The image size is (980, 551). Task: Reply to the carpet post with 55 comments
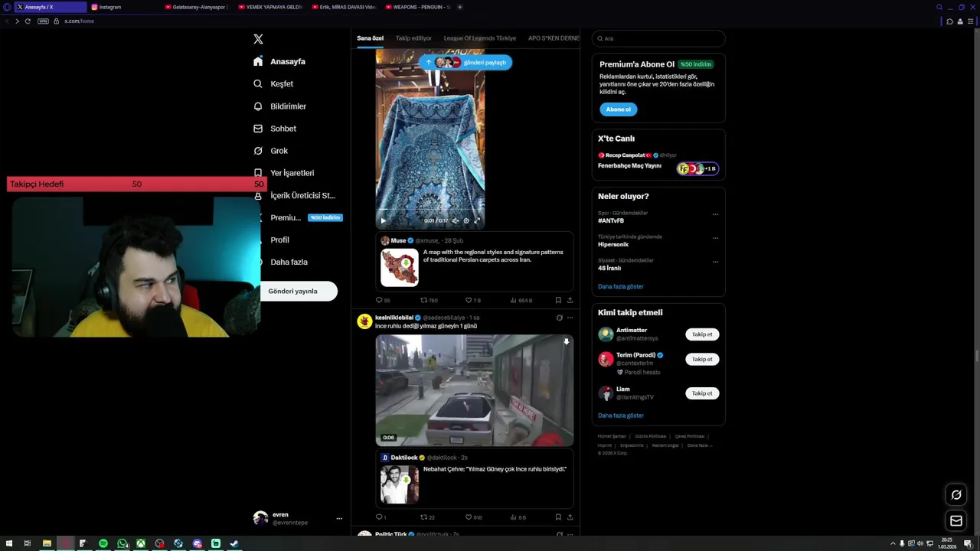pyautogui.click(x=383, y=300)
